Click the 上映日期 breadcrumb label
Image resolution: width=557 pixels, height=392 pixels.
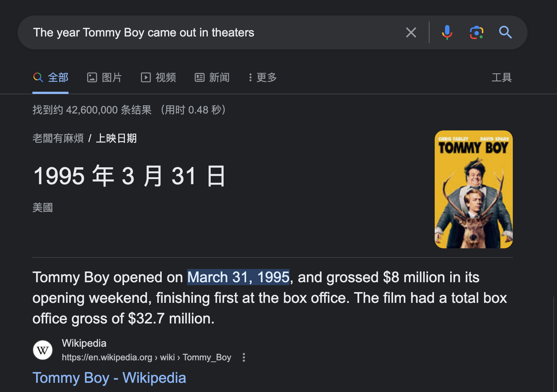click(116, 138)
